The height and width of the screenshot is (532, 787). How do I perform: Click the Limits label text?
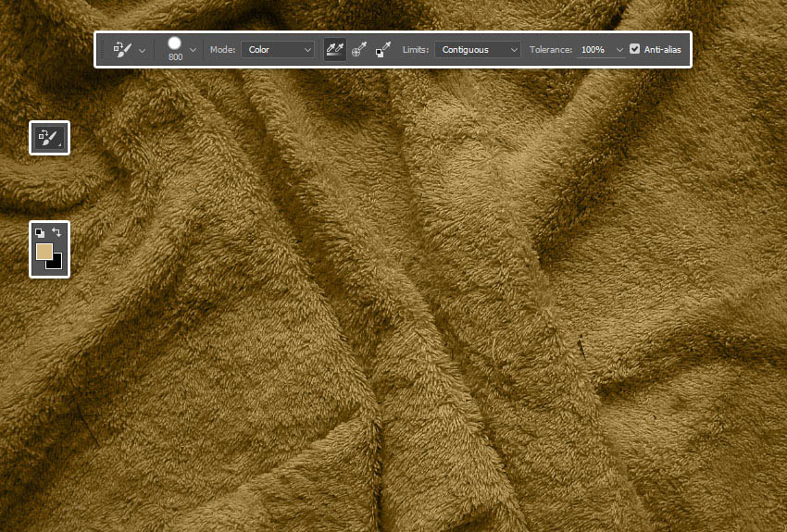(416, 50)
